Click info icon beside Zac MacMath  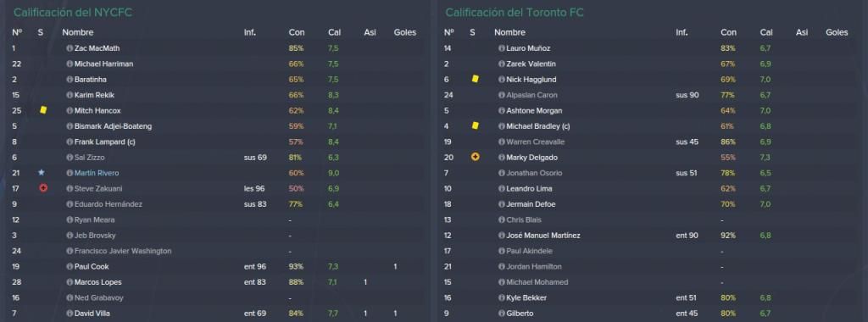[x=70, y=48]
